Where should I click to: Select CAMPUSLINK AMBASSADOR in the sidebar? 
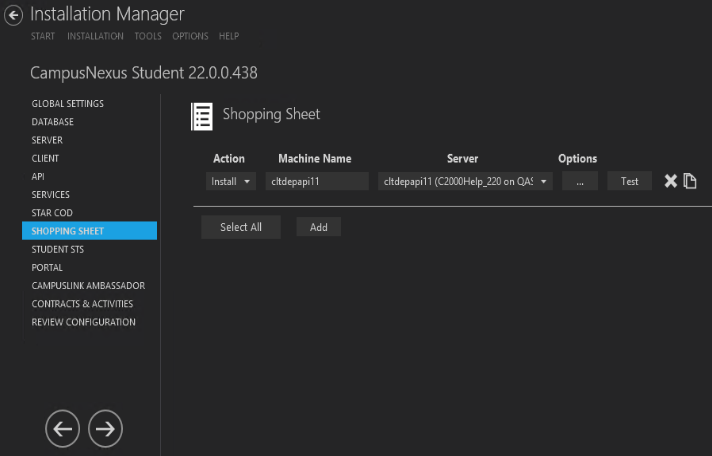click(x=89, y=286)
